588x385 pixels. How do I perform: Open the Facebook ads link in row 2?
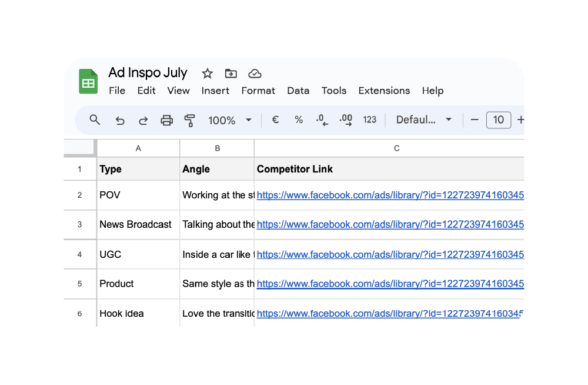(389, 195)
